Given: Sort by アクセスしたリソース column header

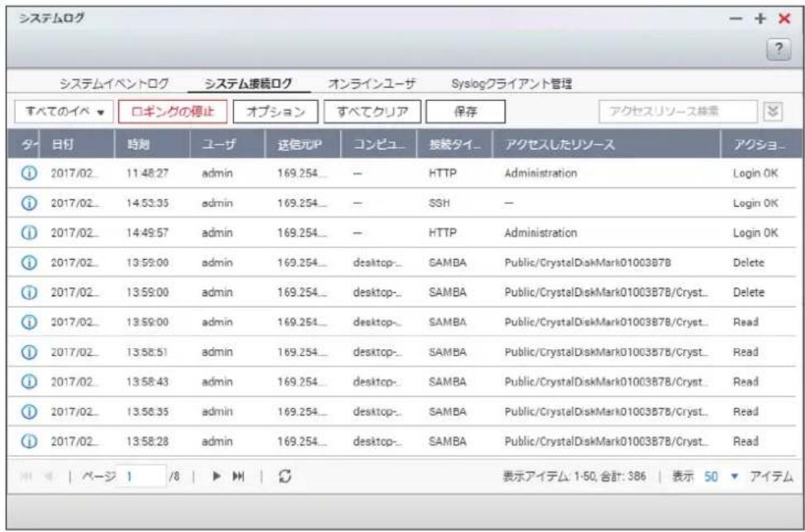Looking at the screenshot, I should [606, 144].
